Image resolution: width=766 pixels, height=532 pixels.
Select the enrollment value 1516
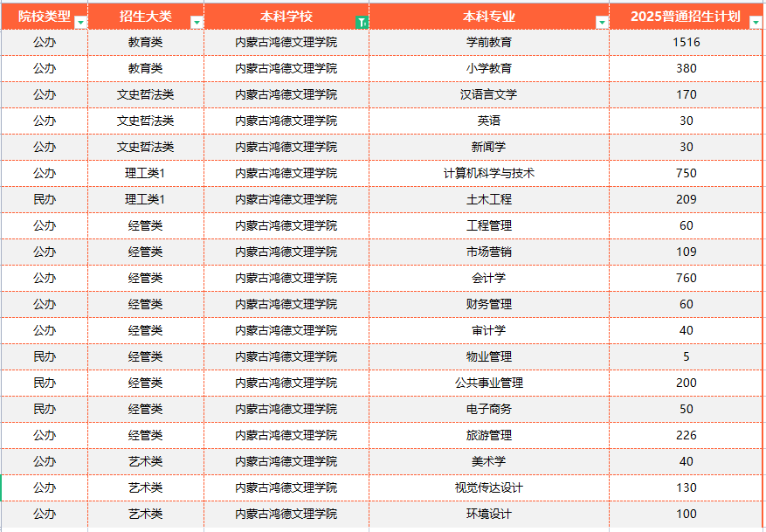[687, 43]
